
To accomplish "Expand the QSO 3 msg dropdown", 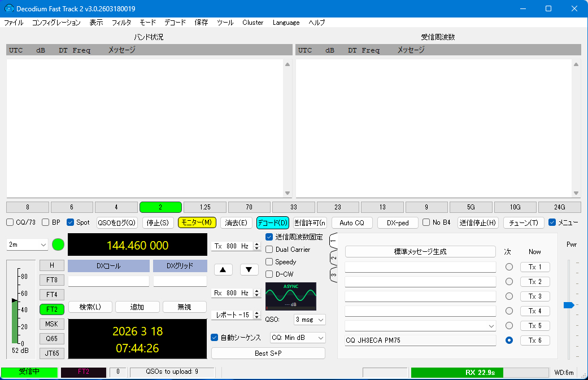I will pyautogui.click(x=310, y=320).
